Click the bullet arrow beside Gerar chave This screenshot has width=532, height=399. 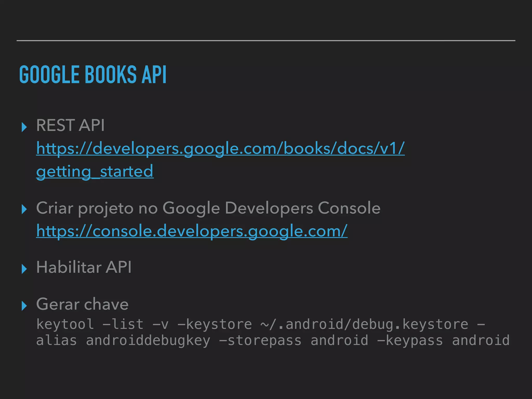pos(24,306)
